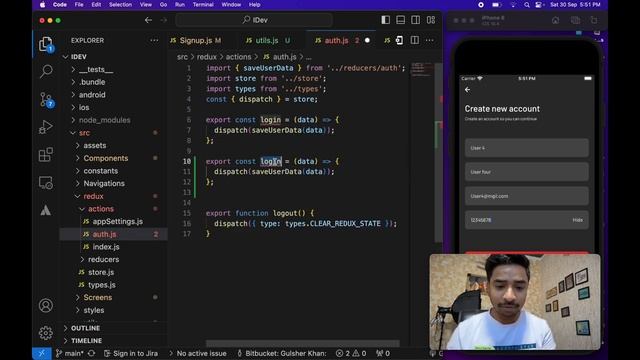The width and height of the screenshot is (640, 360).
Task: Go back with the left arrow
Action: (x=148, y=20)
